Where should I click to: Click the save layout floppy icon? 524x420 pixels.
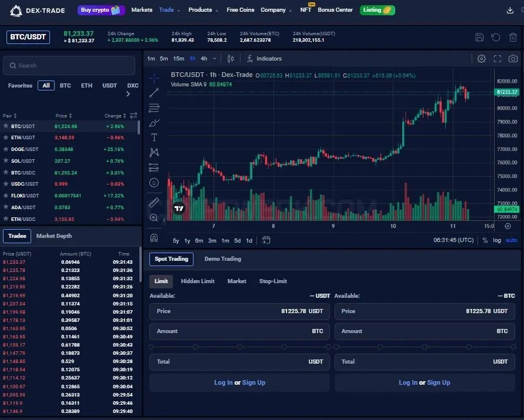point(479,38)
